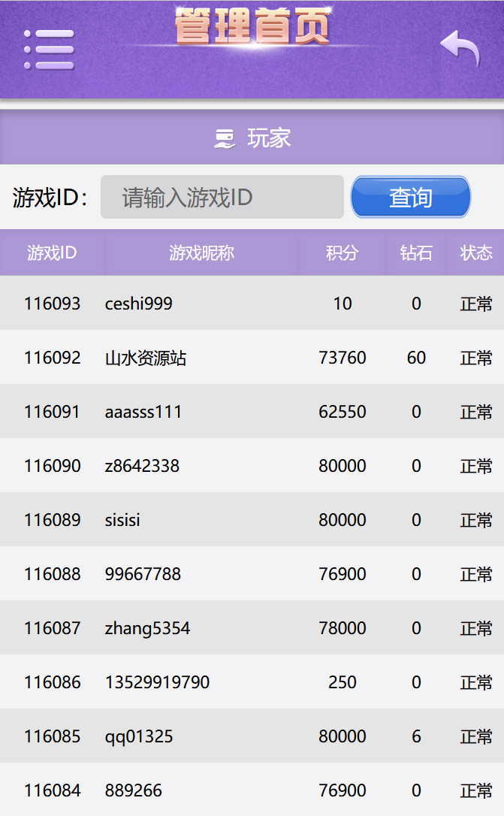This screenshot has width=504, height=816.
Task: Select nickname aaasss111
Action: tap(143, 412)
